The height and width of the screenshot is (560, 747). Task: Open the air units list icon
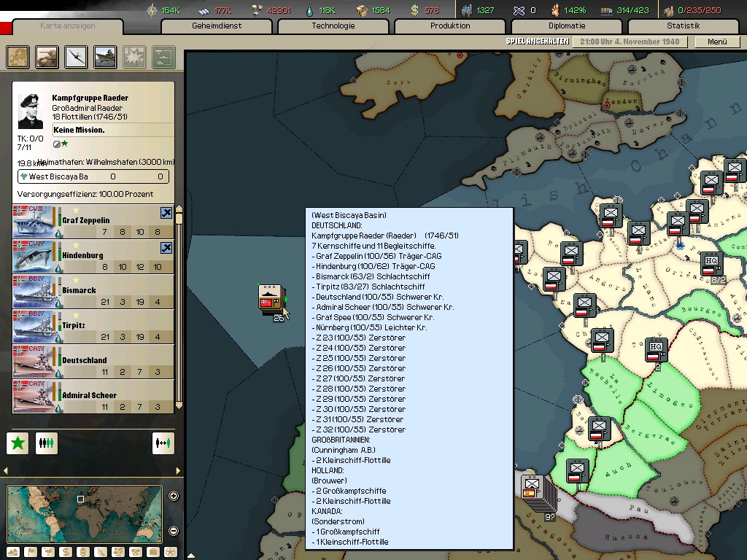click(76, 57)
